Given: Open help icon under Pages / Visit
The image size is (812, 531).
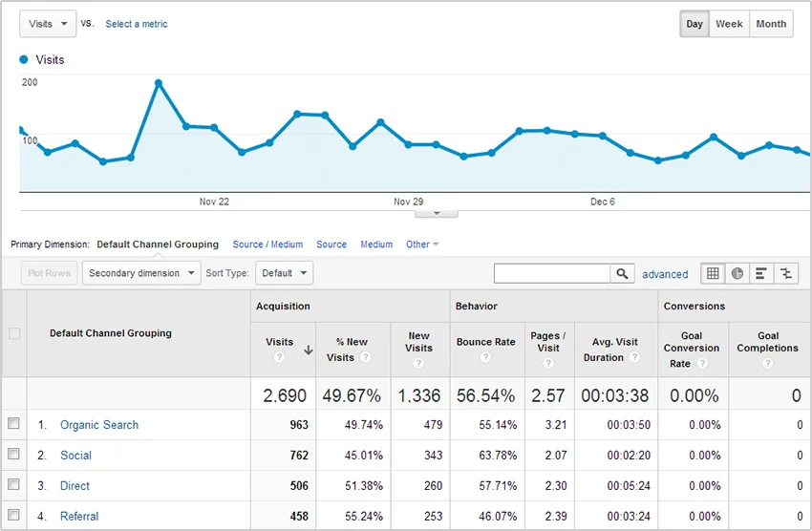Looking at the screenshot, I should (x=548, y=363).
